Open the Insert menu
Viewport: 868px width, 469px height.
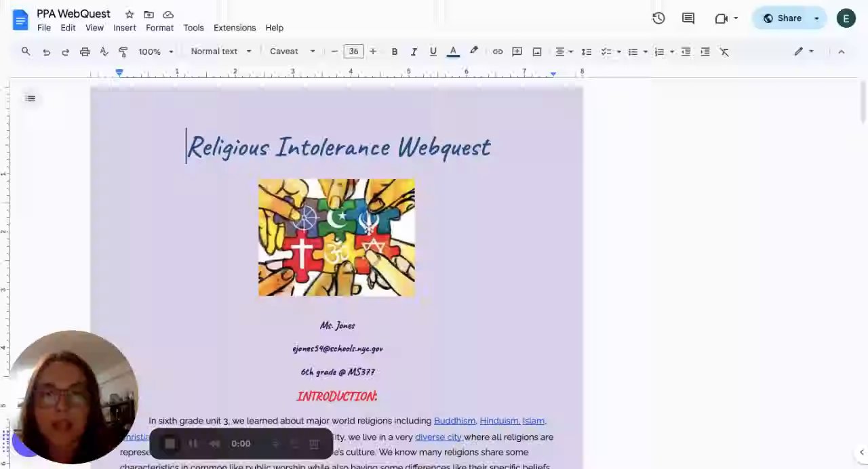tap(125, 28)
